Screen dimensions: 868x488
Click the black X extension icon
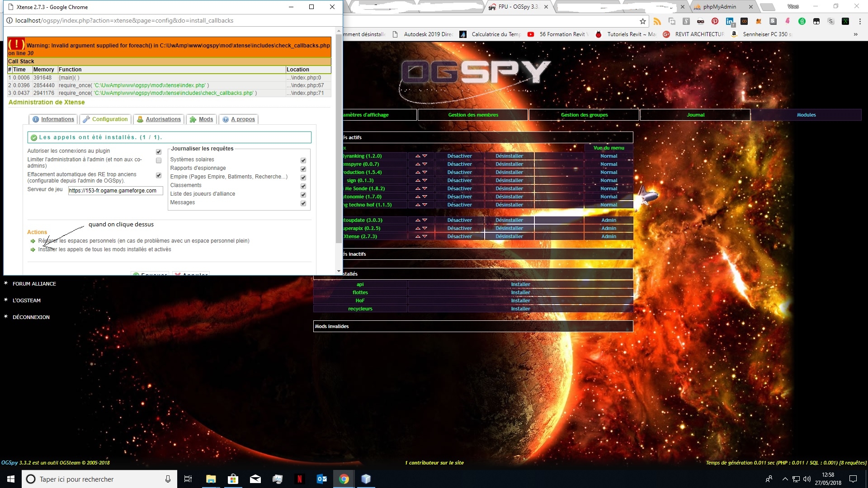(845, 21)
